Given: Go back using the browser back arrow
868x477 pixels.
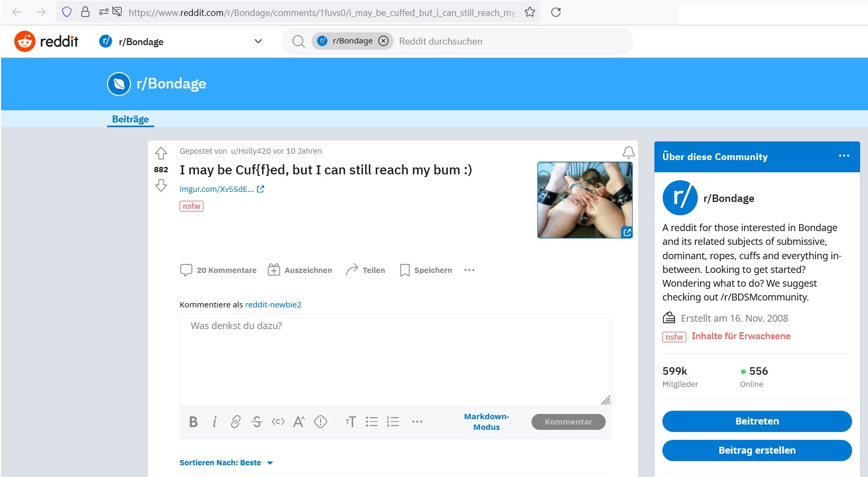Looking at the screenshot, I should pos(17,12).
